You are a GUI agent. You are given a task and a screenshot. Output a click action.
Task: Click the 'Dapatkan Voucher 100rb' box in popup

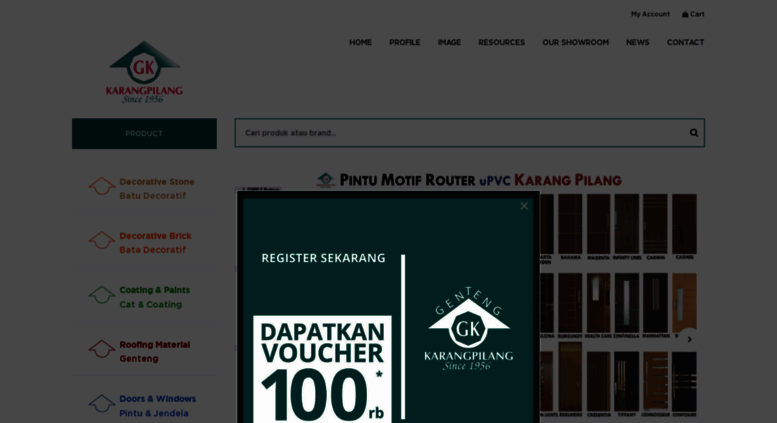click(x=322, y=369)
